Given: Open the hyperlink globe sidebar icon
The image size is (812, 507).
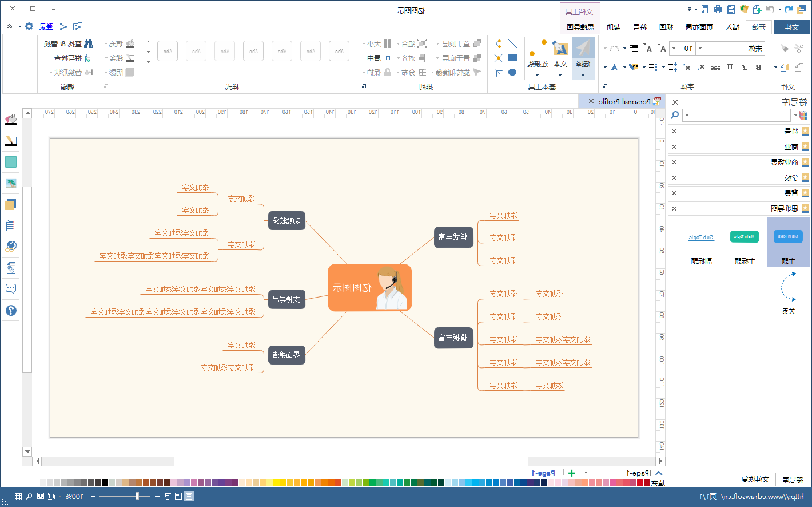Looking at the screenshot, I should [11, 247].
